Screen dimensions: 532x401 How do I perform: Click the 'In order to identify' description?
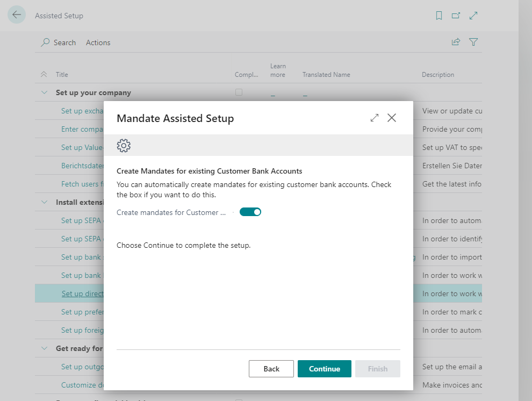[x=452, y=239]
